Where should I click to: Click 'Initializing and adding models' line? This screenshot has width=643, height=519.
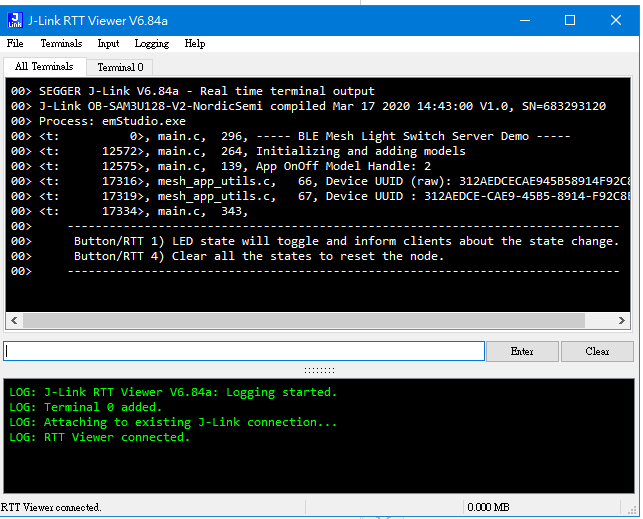coord(238,151)
